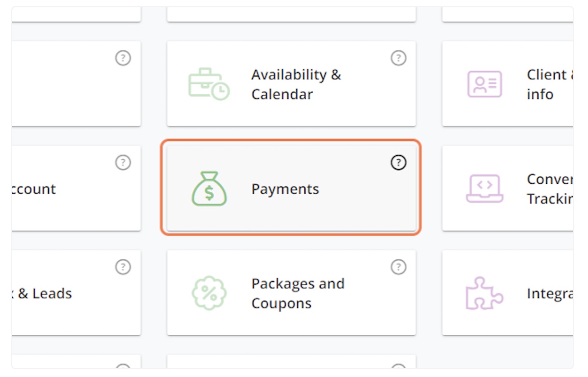Click help question mark on Leads card
Screen dimensions: 588x377
tap(123, 267)
